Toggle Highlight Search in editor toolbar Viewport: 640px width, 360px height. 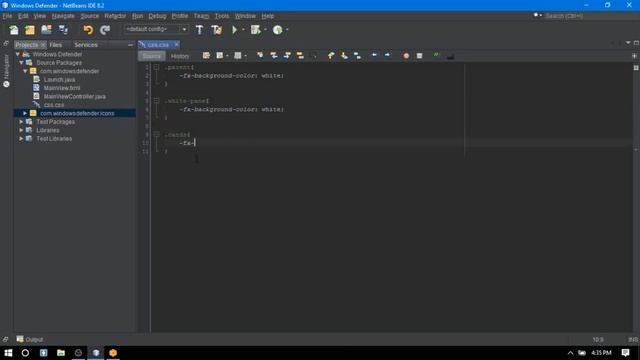click(x=300, y=56)
